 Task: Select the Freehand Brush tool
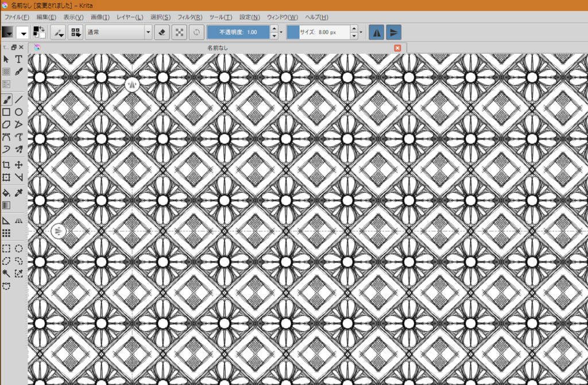6,99
